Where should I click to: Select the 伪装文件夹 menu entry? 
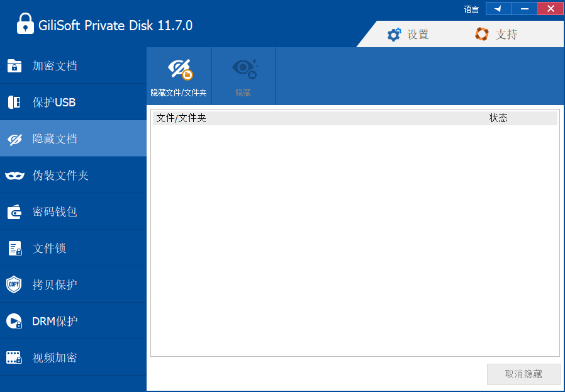(73, 175)
